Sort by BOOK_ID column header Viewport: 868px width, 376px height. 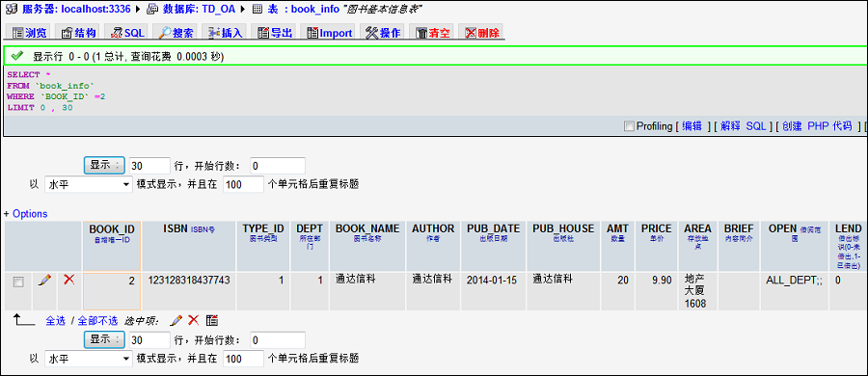coord(112,228)
